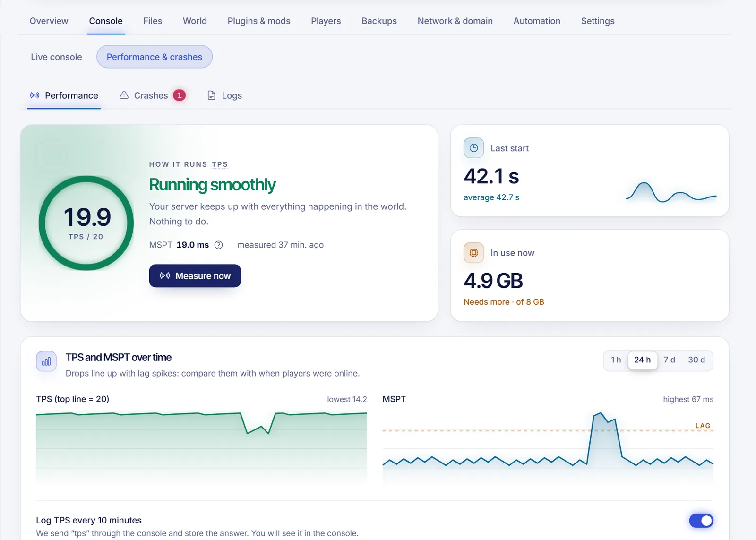Click the Logs document icon
This screenshot has height=540, width=756.
(211, 95)
